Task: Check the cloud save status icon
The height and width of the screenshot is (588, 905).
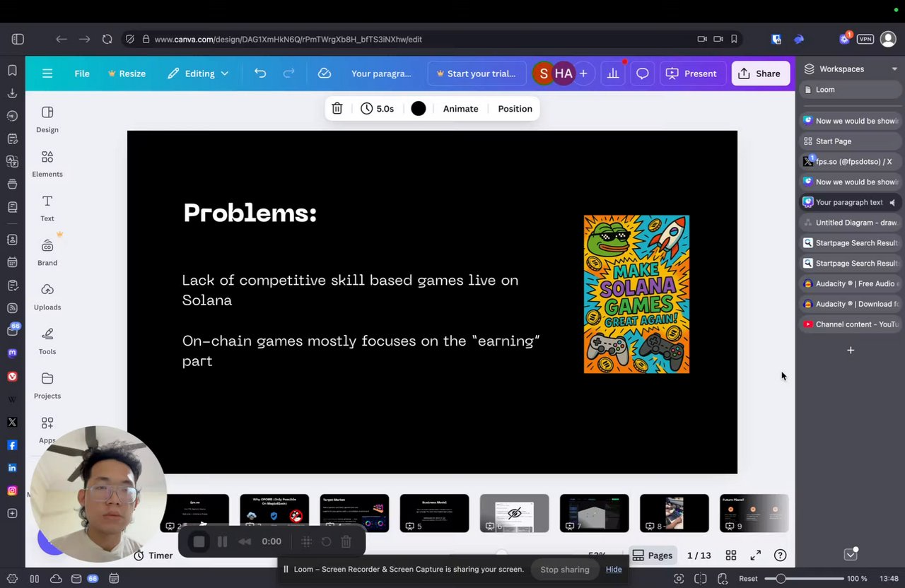Action: (x=325, y=73)
